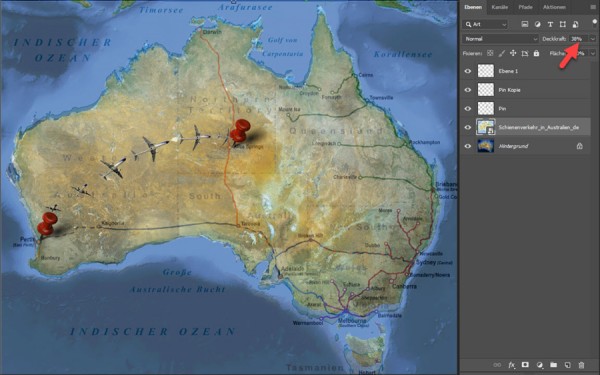Add a layer mask

525,365
